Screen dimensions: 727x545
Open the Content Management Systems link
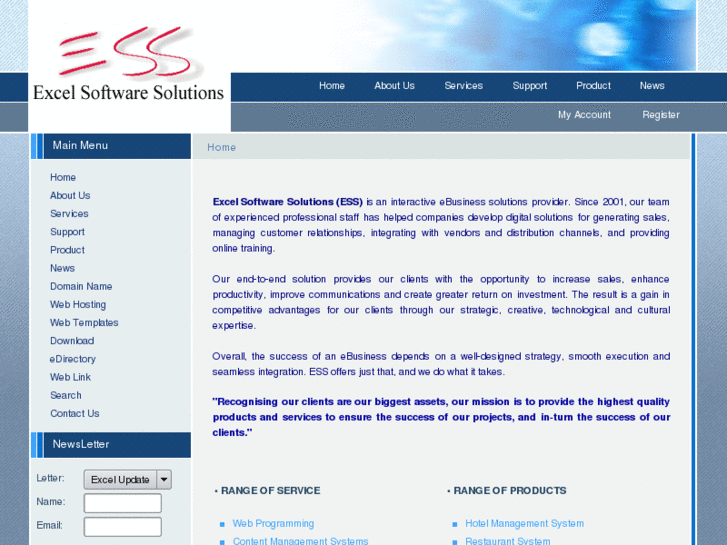point(300,541)
